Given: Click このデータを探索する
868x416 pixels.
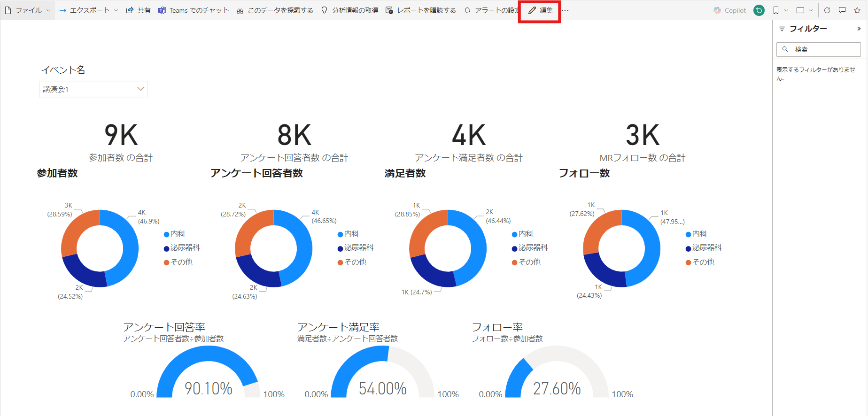Looking at the screenshot, I should click(275, 10).
